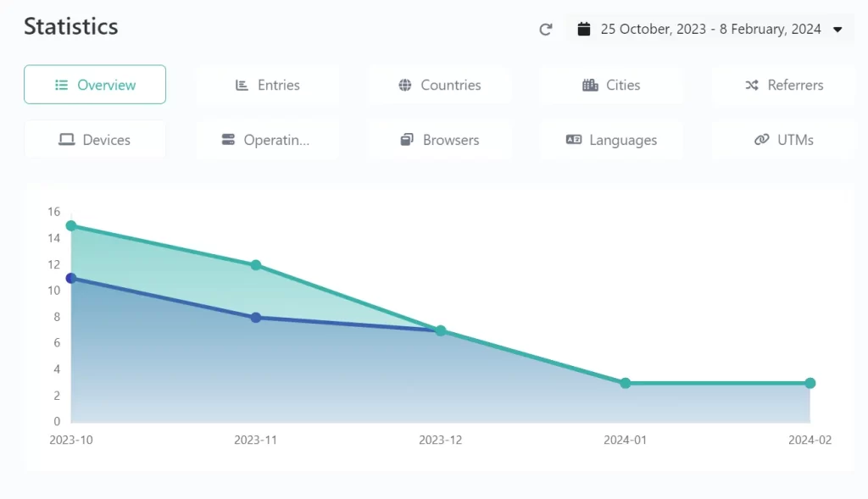Click the chart point at 2023-12
This screenshot has height=499, width=868.
(441, 330)
